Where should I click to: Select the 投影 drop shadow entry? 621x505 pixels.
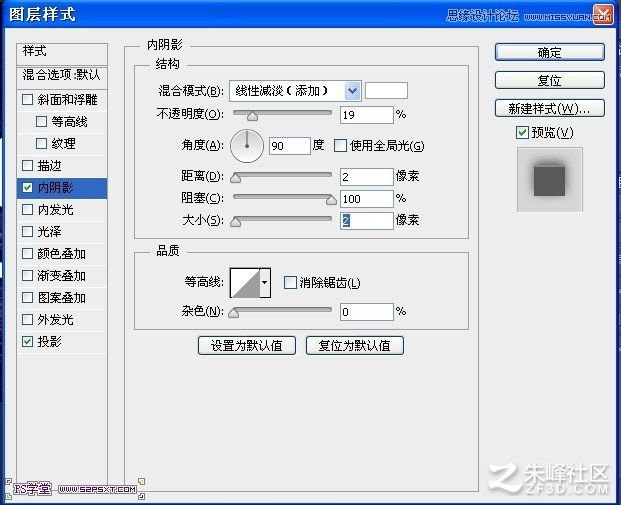[62, 341]
